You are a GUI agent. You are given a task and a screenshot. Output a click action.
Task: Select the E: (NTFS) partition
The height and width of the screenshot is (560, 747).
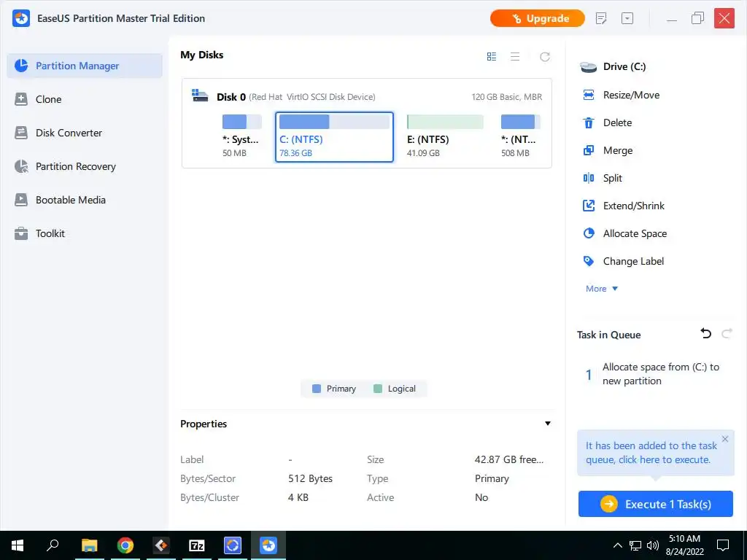pyautogui.click(x=445, y=136)
